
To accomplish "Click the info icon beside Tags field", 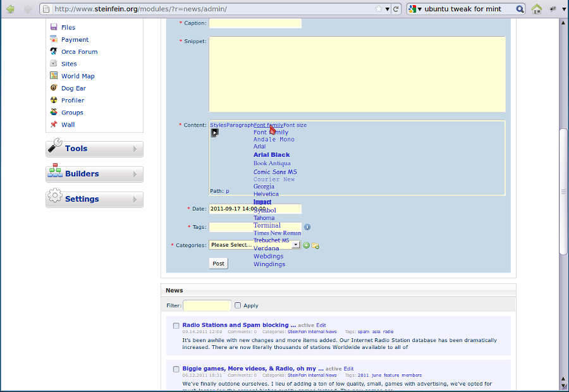I will coord(307,227).
